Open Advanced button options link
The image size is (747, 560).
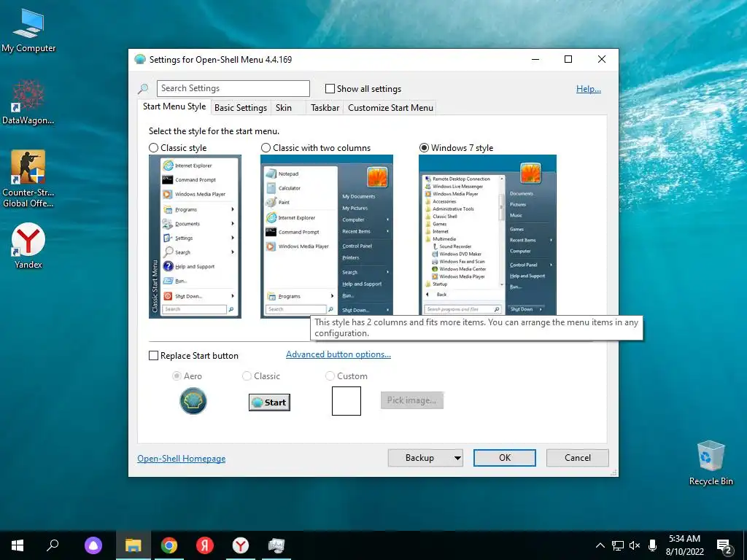tap(338, 354)
